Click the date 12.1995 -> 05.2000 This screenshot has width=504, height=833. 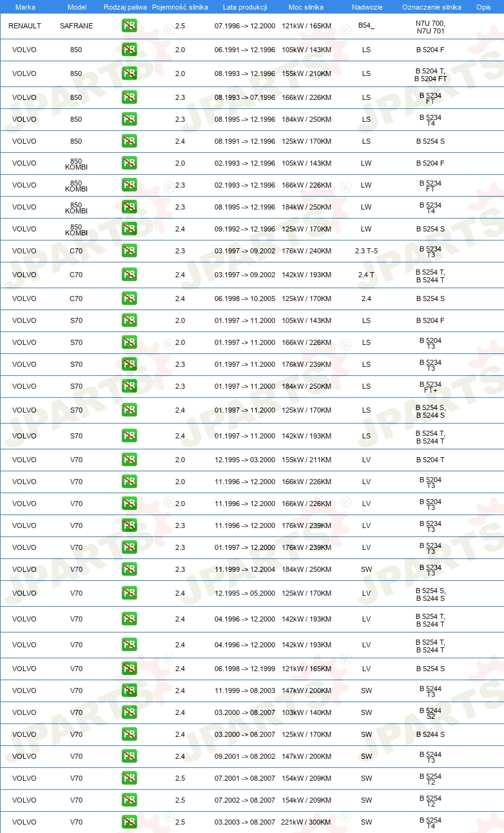(245, 593)
